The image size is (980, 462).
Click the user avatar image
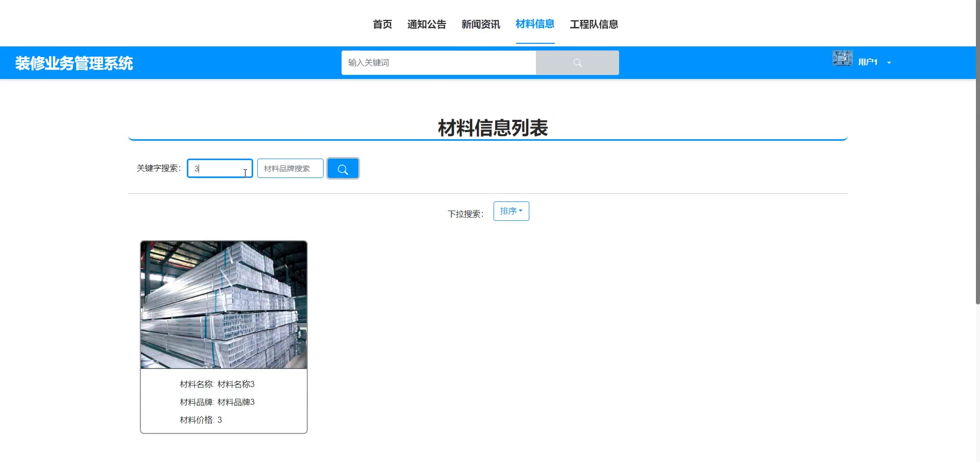(842, 59)
